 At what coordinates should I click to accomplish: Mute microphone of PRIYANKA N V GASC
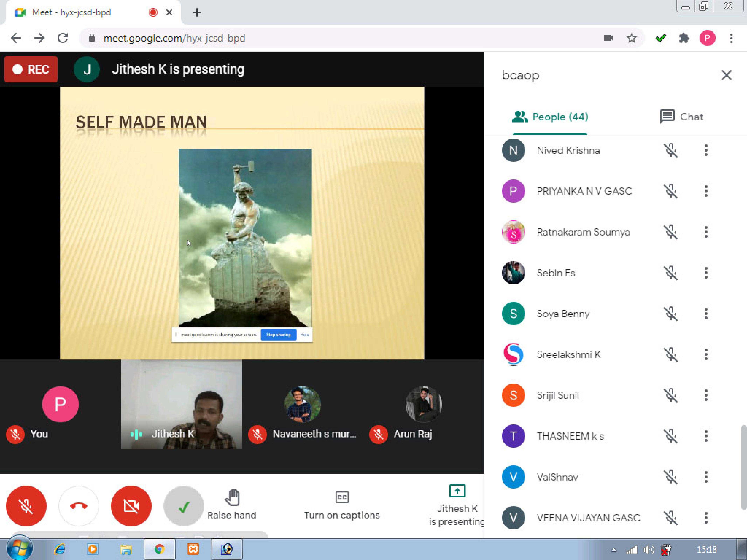click(x=671, y=191)
